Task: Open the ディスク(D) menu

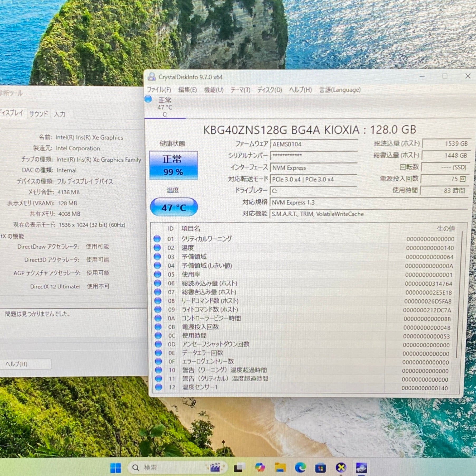Action: (x=270, y=90)
